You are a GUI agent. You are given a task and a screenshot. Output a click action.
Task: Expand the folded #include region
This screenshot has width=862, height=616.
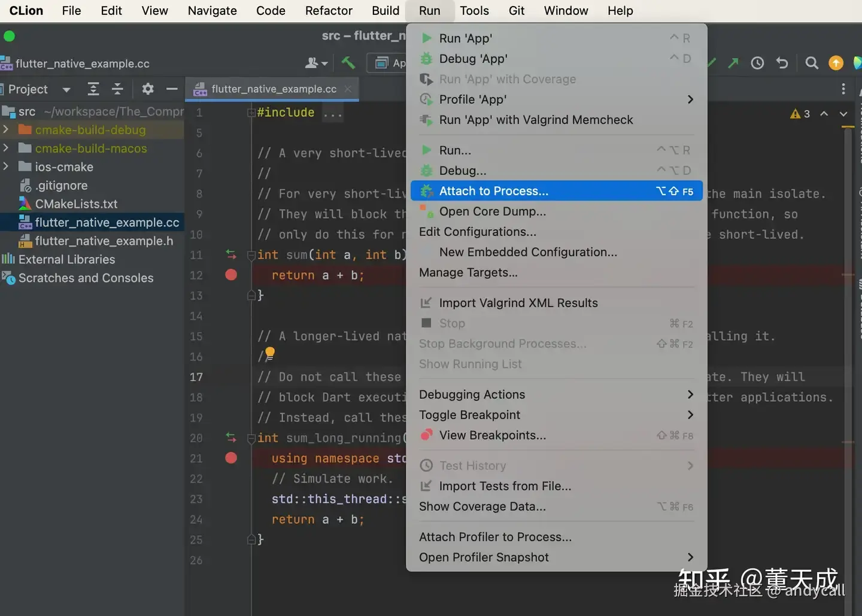pos(251,113)
